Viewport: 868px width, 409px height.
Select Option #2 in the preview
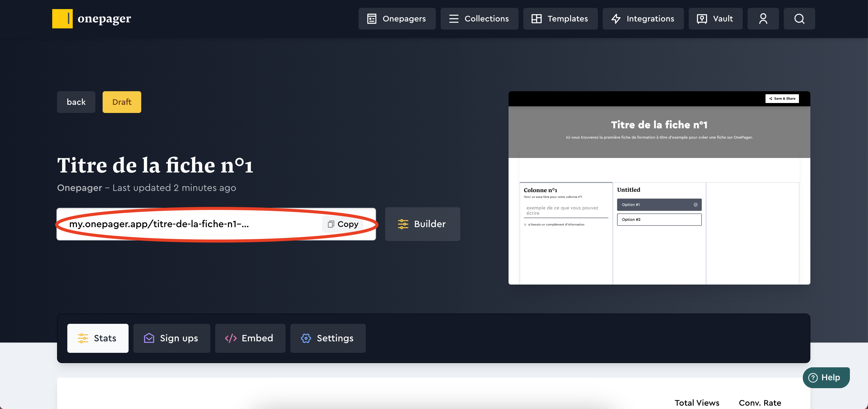659,220
